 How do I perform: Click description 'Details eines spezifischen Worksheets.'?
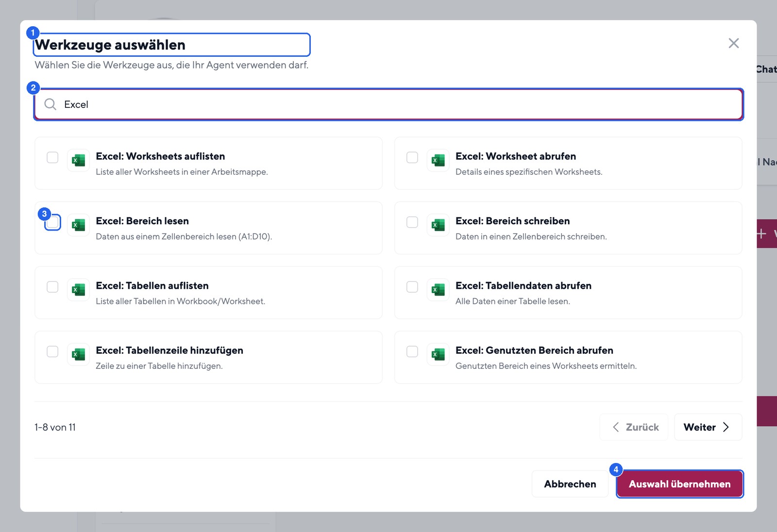click(529, 172)
